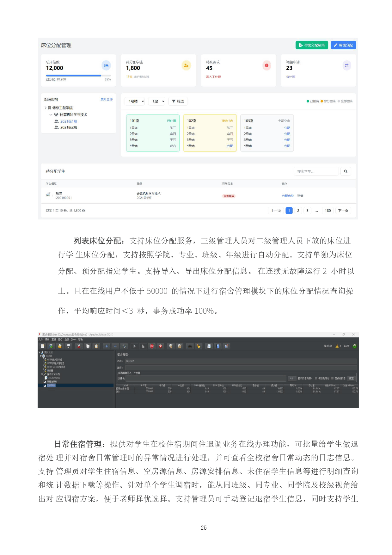Open the 文件 menu in JMeter
This screenshot has height=555, width=392.
click(40, 339)
